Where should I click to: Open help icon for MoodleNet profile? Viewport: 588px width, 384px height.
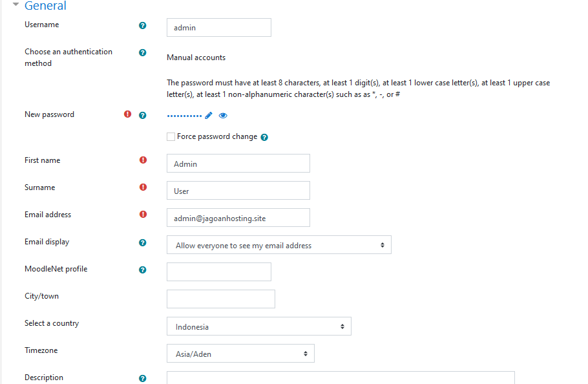pyautogui.click(x=143, y=270)
